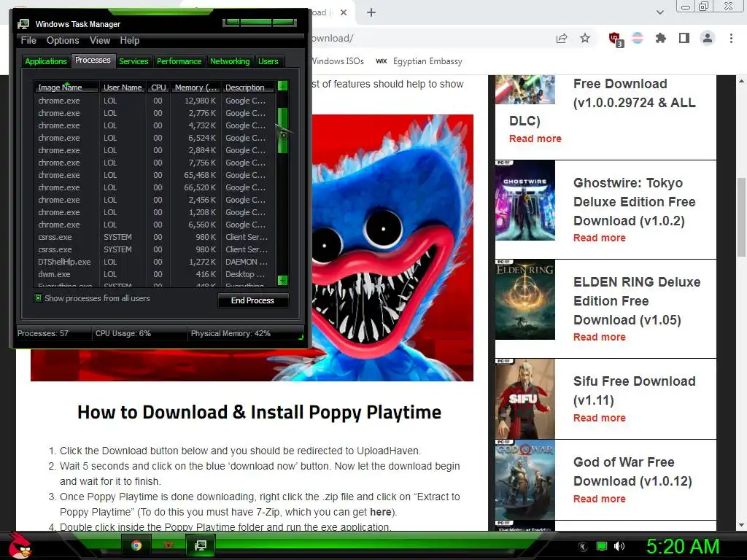747x560 pixels.
Task: Open God of War cover thumbnail
Action: click(525, 480)
